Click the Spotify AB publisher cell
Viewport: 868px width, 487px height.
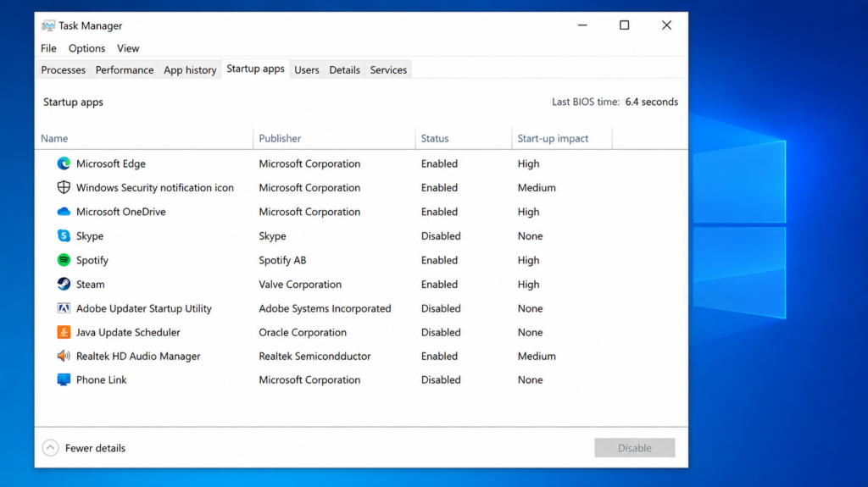click(x=282, y=259)
